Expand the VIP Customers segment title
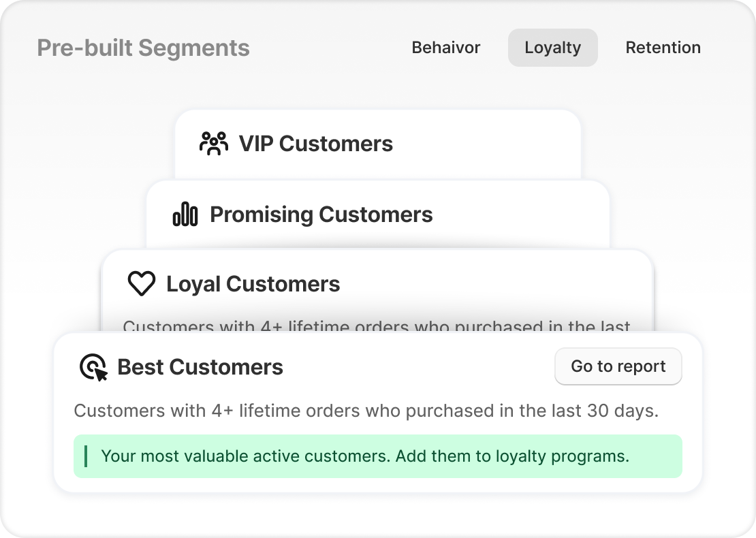Screen dimensions: 756x538 pos(315,144)
